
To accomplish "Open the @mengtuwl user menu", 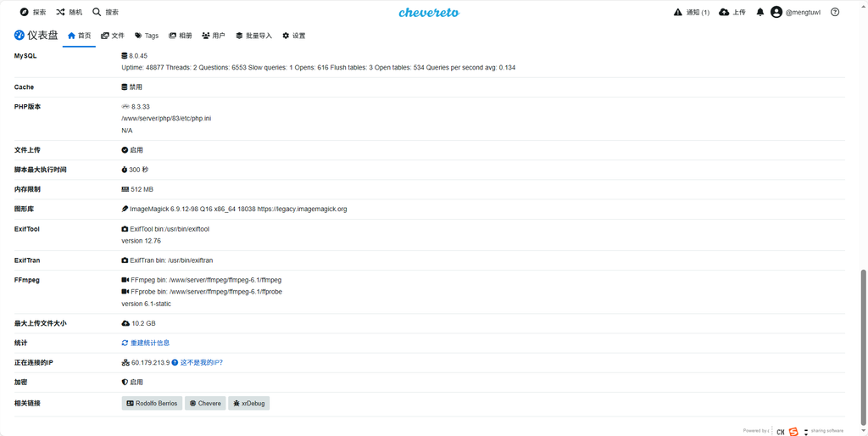I will pos(795,12).
